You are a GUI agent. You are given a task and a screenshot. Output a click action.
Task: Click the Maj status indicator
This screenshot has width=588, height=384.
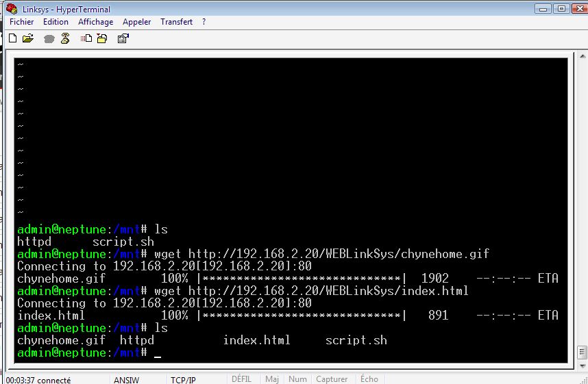coord(272,379)
